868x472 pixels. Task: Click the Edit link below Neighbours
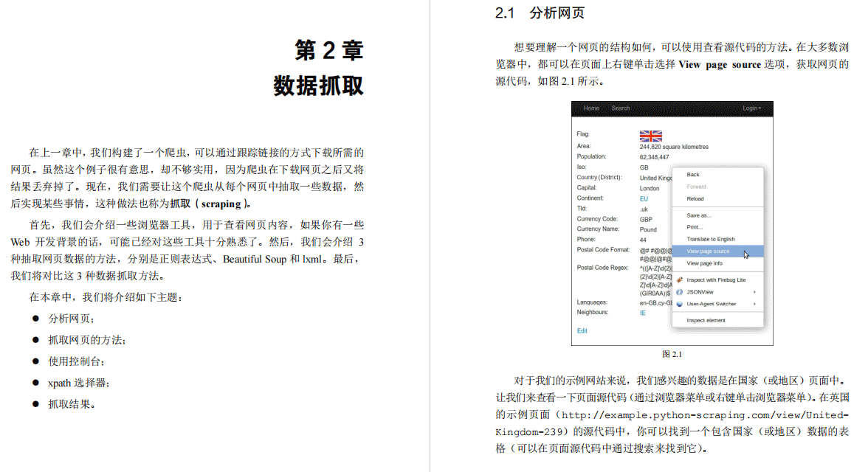(582, 331)
